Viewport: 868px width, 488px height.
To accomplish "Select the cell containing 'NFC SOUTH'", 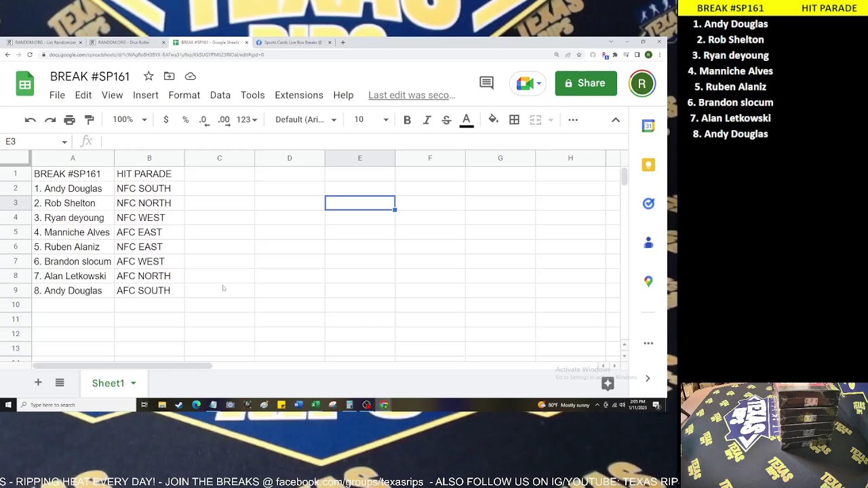I will tap(149, 188).
